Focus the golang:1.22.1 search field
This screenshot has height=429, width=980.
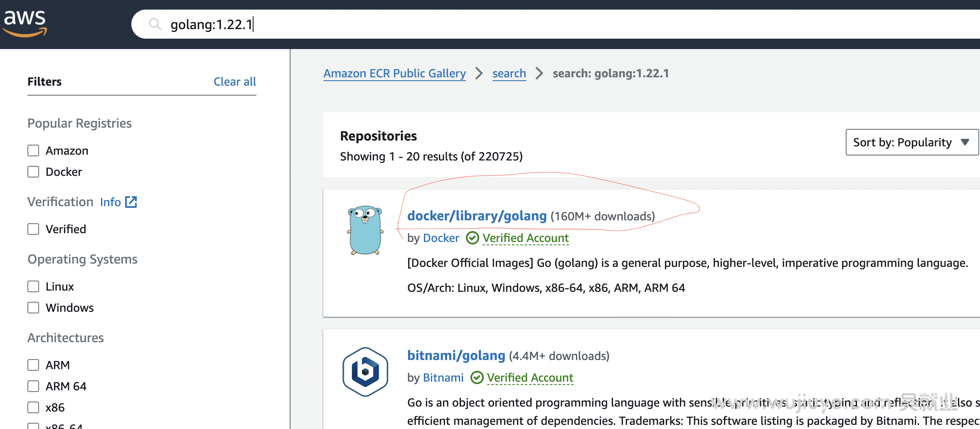coord(556,24)
